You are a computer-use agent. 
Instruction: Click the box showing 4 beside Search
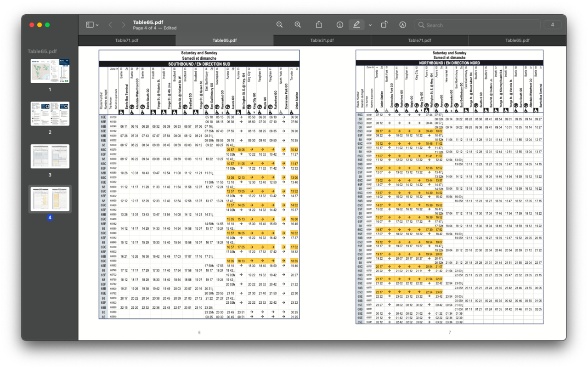553,25
